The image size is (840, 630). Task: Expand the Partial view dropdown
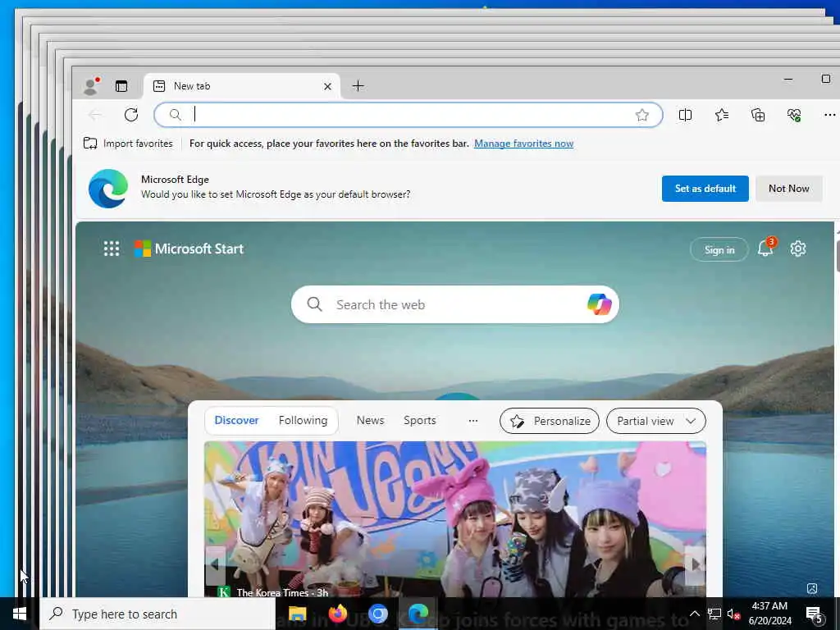tap(655, 421)
